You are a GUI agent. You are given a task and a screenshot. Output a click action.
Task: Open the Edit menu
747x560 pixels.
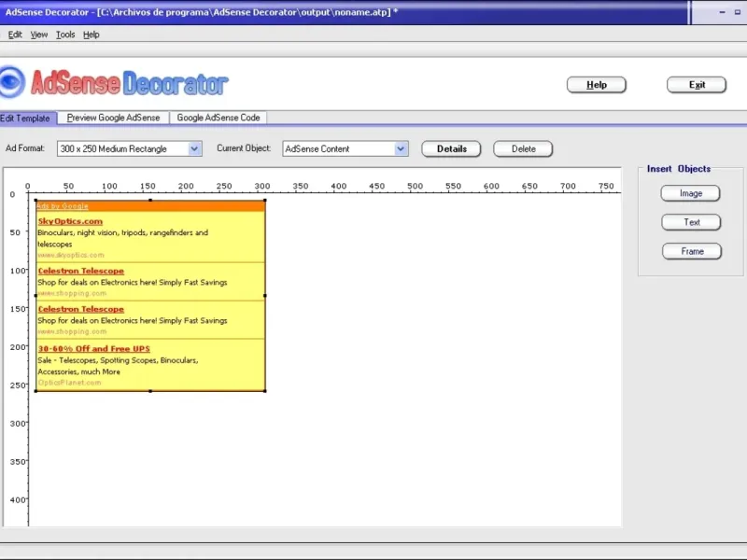(15, 35)
